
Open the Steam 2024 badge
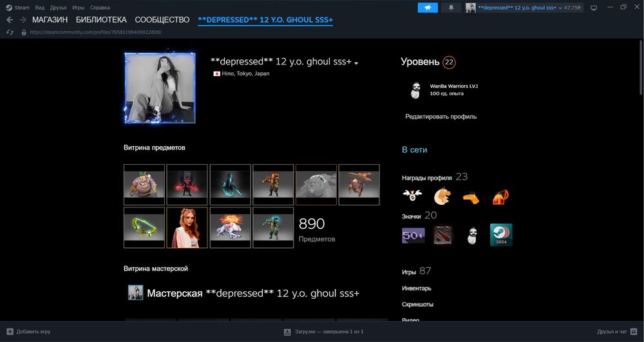click(501, 235)
